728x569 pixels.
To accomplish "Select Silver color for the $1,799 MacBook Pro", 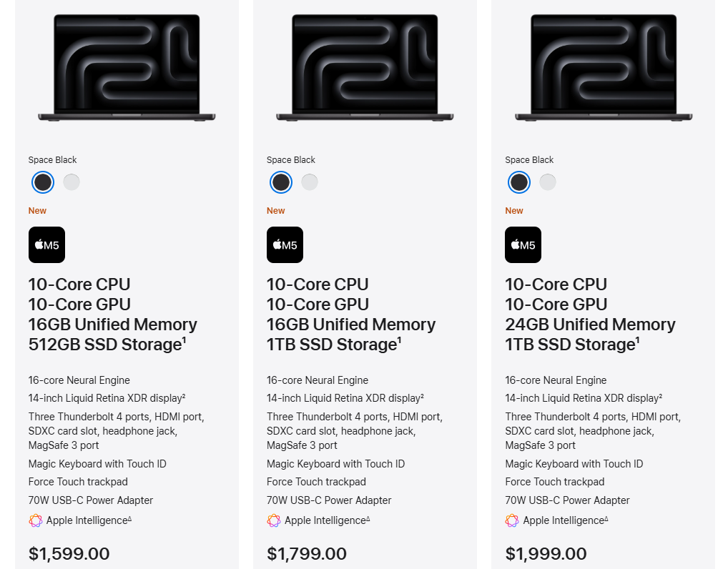I will [310, 182].
